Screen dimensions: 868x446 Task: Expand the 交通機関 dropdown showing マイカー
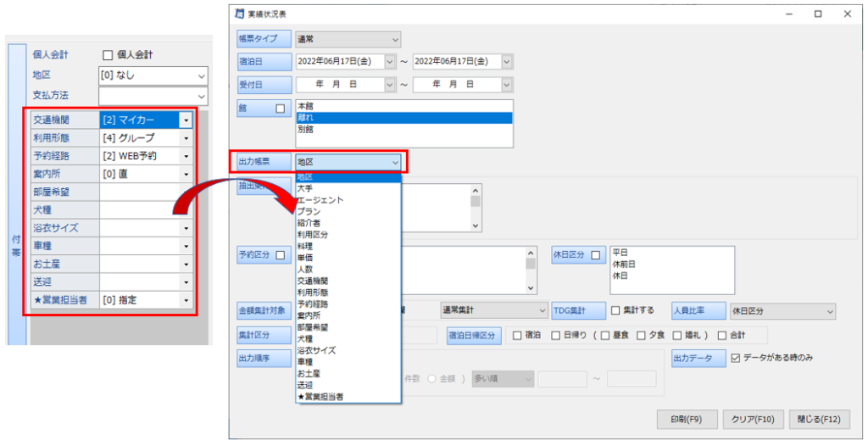click(x=186, y=120)
